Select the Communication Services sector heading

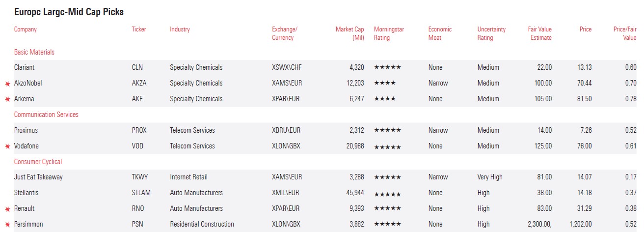[46, 115]
